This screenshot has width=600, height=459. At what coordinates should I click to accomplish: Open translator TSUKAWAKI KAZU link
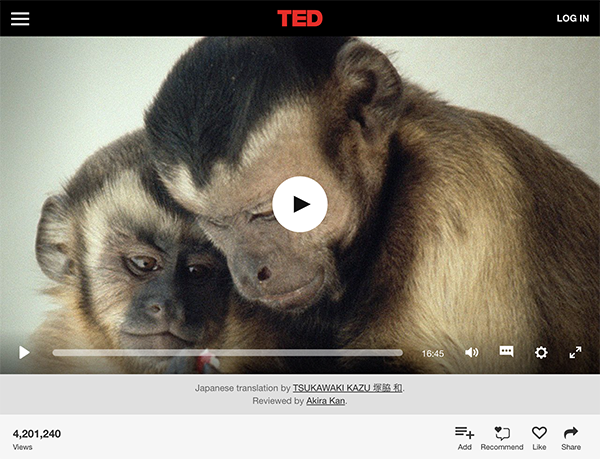click(347, 388)
